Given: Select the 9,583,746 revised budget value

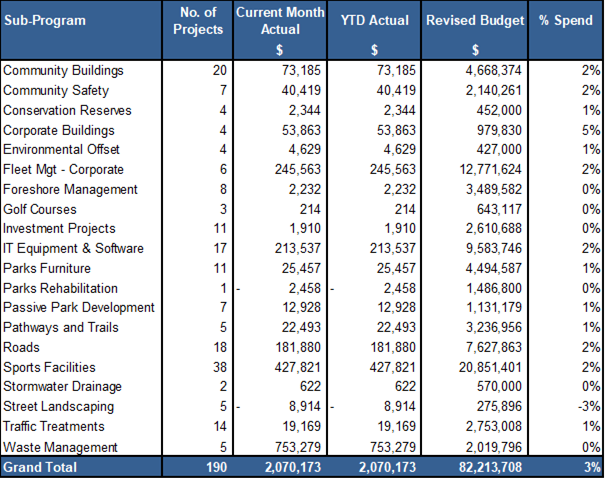Looking at the screenshot, I should point(493,248).
